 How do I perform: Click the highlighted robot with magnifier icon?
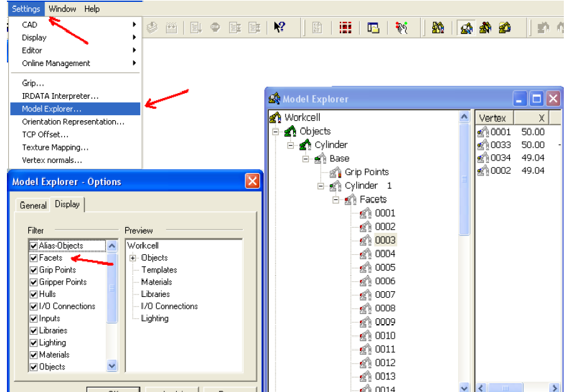(x=466, y=28)
